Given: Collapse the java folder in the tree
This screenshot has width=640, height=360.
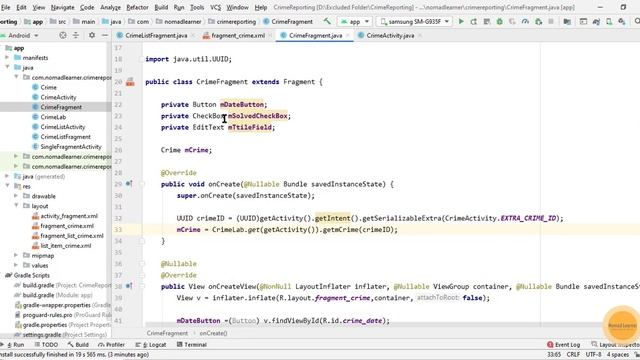Looking at the screenshot, I should [x=7, y=67].
